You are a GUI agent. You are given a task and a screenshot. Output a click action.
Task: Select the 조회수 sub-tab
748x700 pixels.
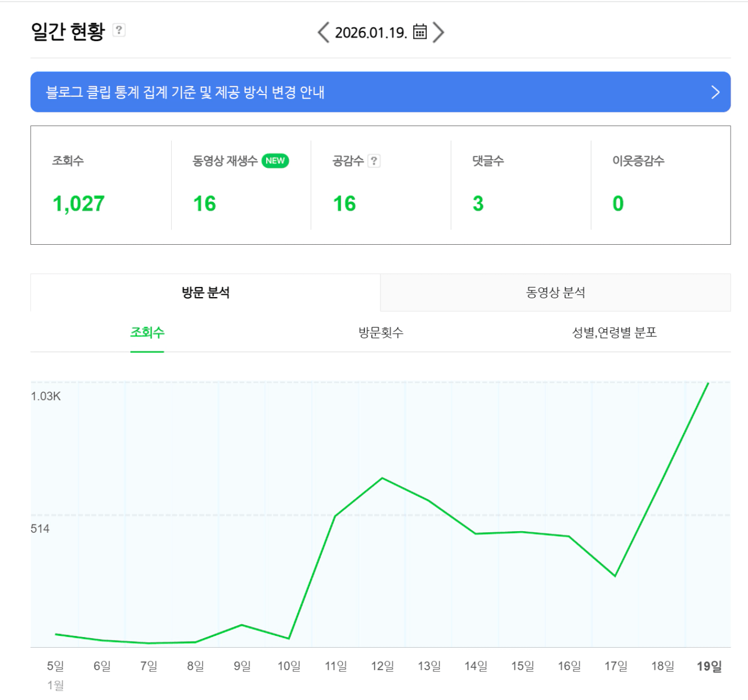pyautogui.click(x=147, y=333)
